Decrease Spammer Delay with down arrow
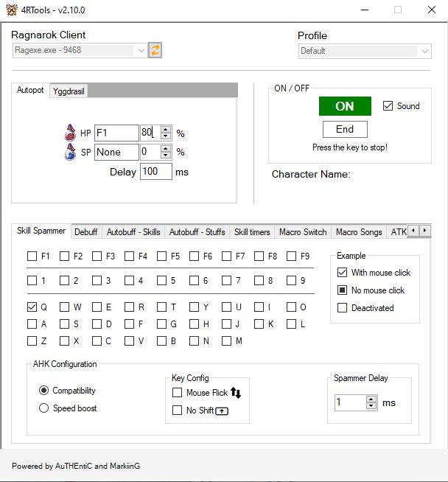Image resolution: width=448 pixels, height=482 pixels. [371, 406]
